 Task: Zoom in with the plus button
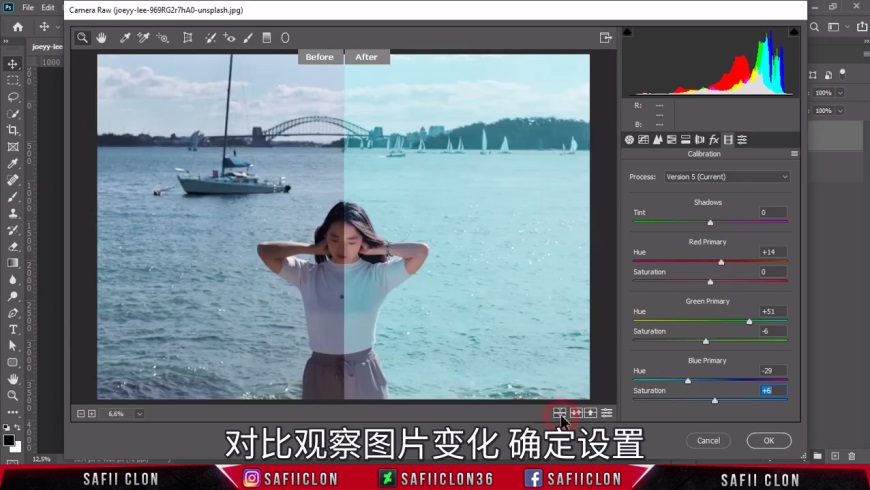(92, 414)
